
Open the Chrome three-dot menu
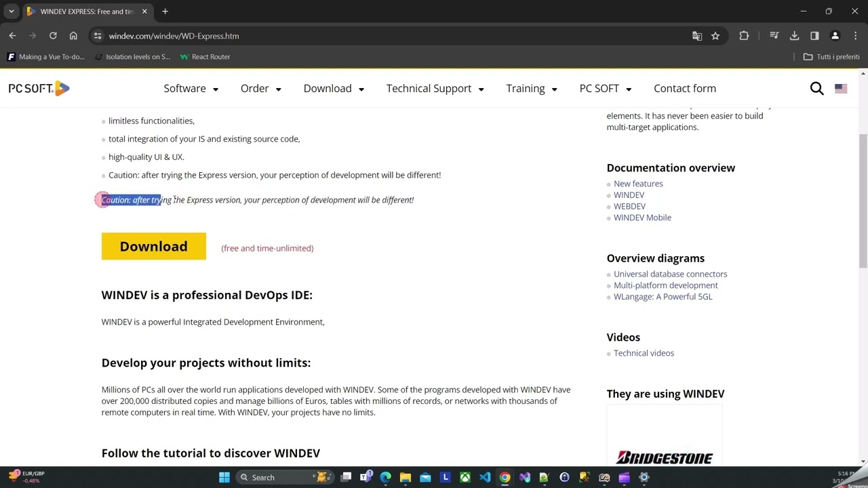tap(855, 36)
